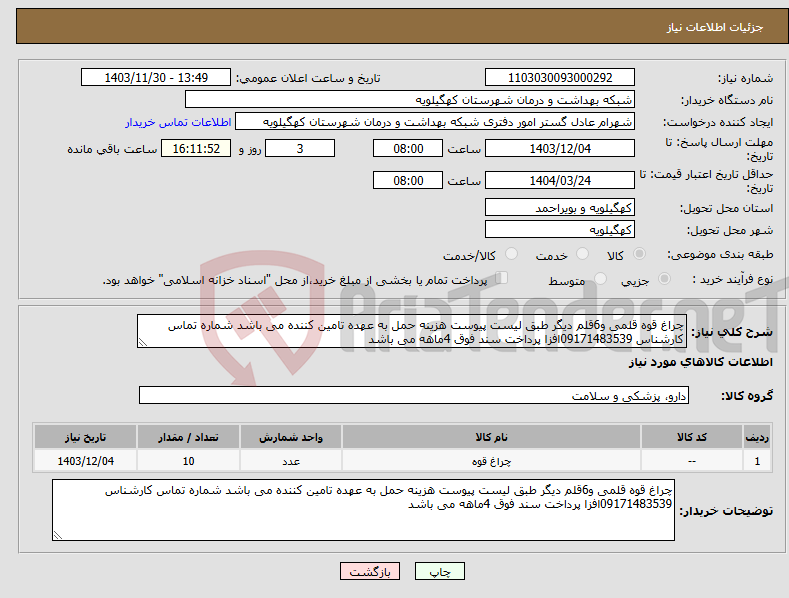Click the اطلاعات کالاهای مورد نیاز section heading

pos(700,362)
